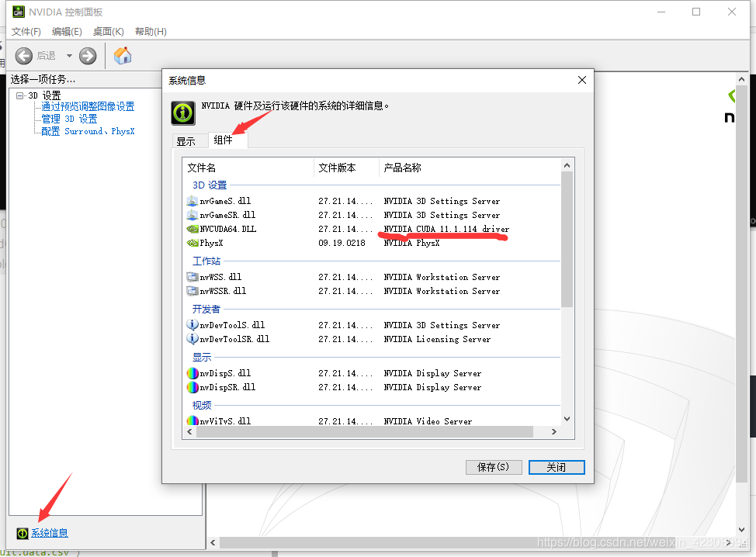Click the Forward arrow toolbar icon

click(88, 56)
